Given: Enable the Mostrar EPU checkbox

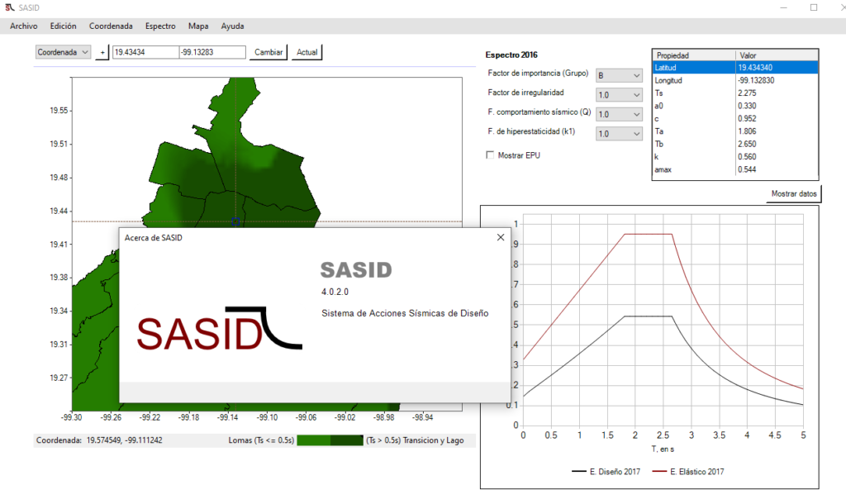Looking at the screenshot, I should click(x=491, y=155).
